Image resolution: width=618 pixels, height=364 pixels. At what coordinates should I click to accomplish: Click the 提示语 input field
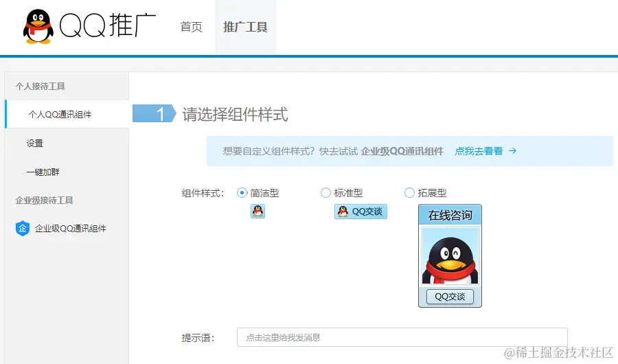pyautogui.click(x=402, y=338)
